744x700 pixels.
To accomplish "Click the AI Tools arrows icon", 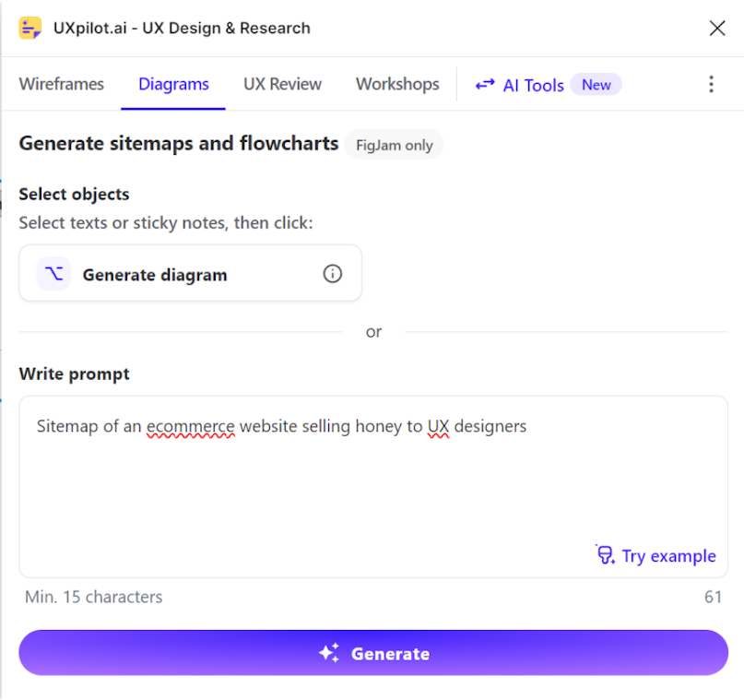I will [485, 85].
